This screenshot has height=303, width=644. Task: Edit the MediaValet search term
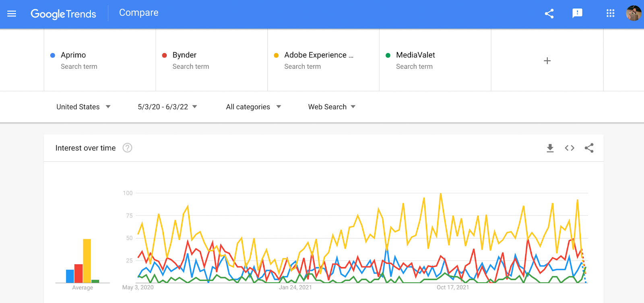tap(435, 60)
